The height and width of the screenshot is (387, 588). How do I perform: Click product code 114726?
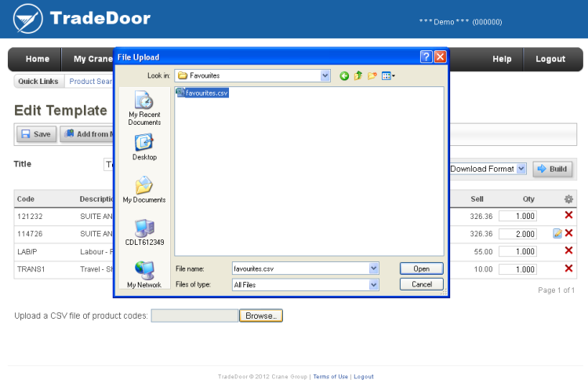(30, 234)
